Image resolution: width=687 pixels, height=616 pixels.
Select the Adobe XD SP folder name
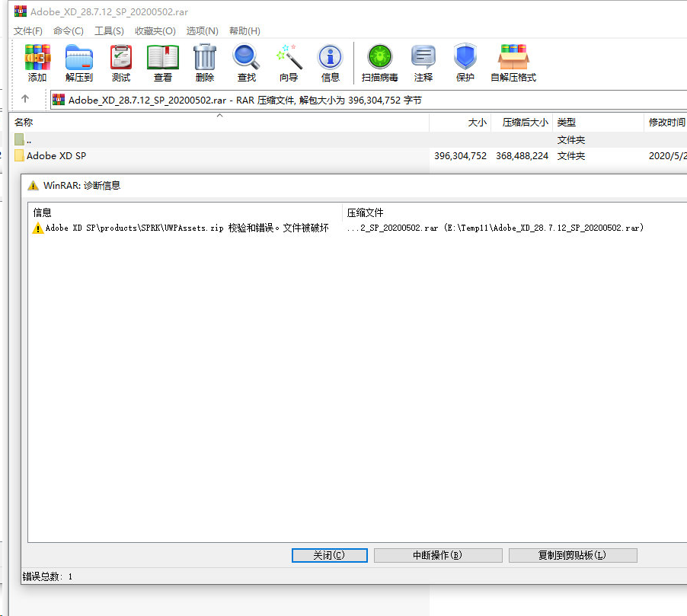point(56,156)
